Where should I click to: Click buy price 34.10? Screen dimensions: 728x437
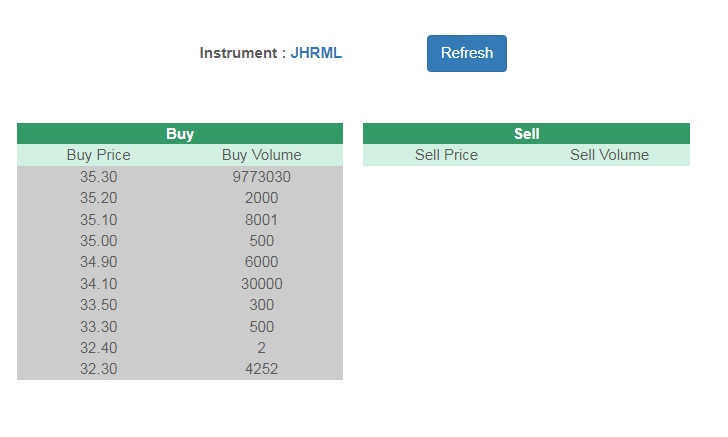pos(98,284)
